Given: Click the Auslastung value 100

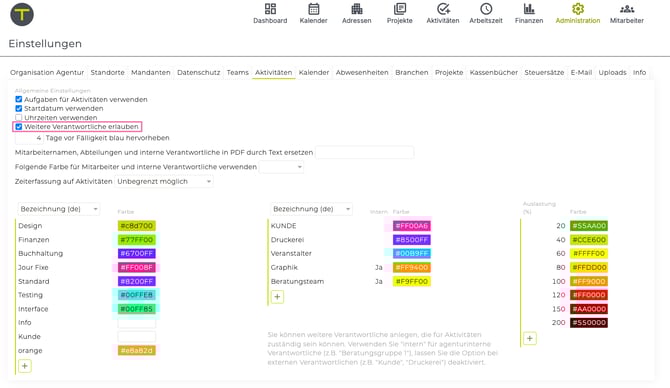Looking at the screenshot, I should (x=558, y=282).
